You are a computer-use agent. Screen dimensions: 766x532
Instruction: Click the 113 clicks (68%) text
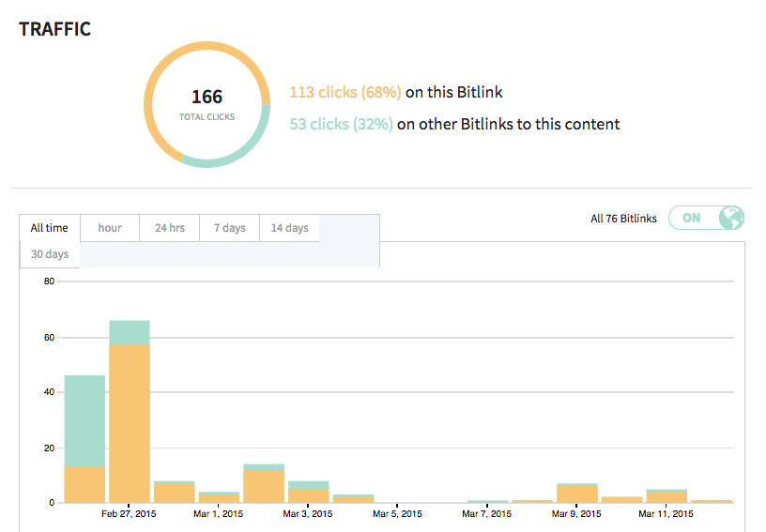[x=345, y=92]
